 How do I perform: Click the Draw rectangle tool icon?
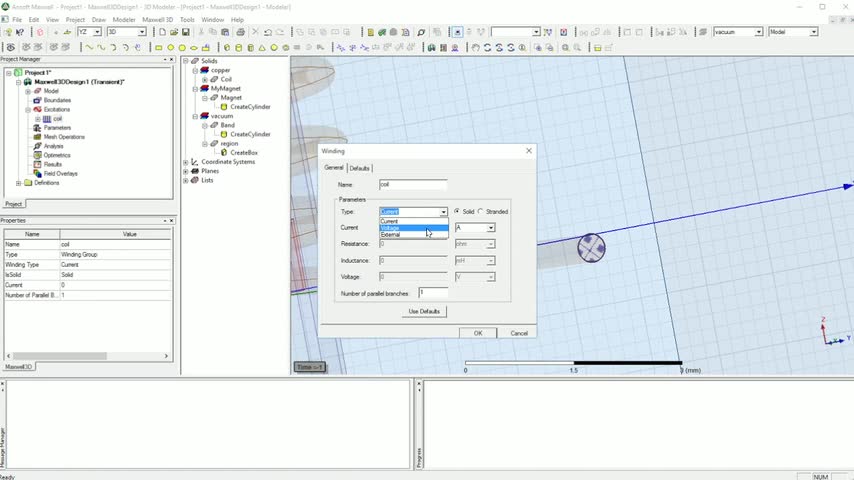point(160,47)
